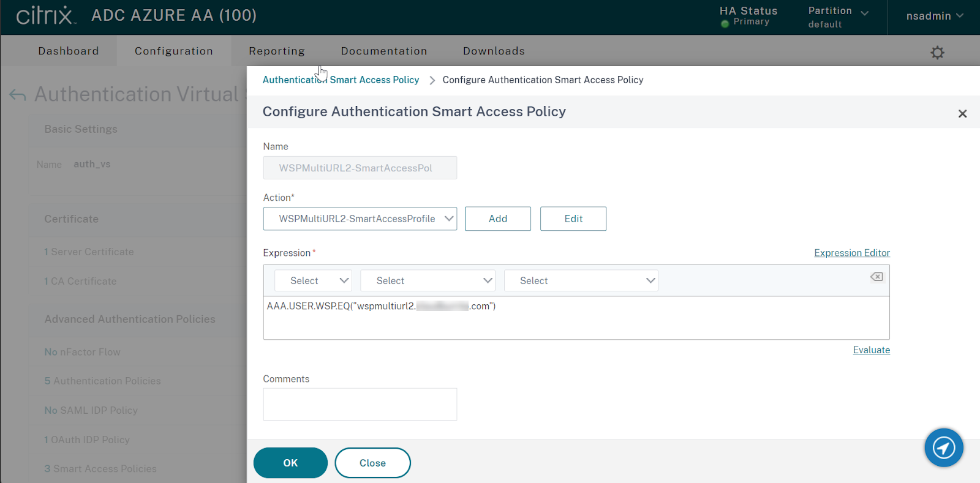Screen dimensions: 980x483
Task: Clear the expression with the backspace icon
Action: [876, 277]
